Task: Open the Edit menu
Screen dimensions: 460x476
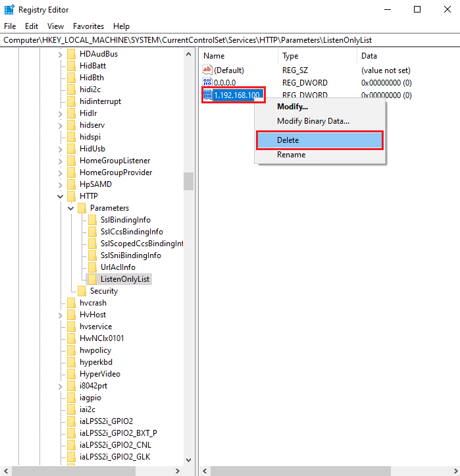Action: 31,26
